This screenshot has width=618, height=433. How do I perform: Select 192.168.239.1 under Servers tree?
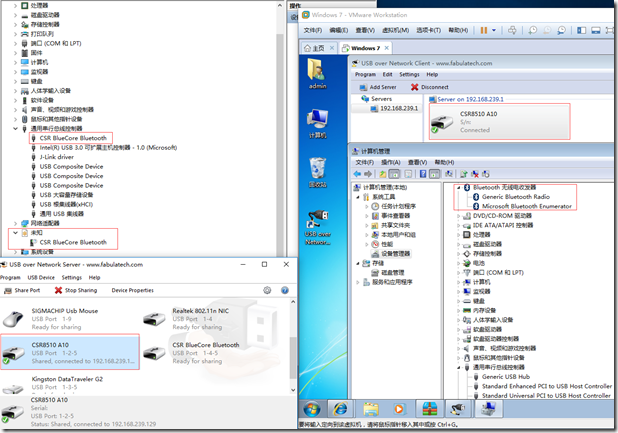pyautogui.click(x=399, y=108)
